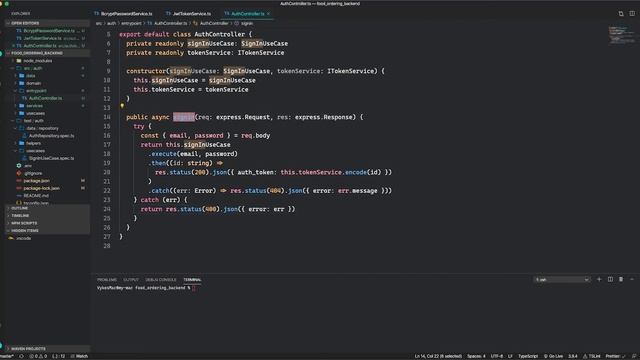640x360 pixels.
Task: Close the AuthController.ts tab
Action: 269,13
